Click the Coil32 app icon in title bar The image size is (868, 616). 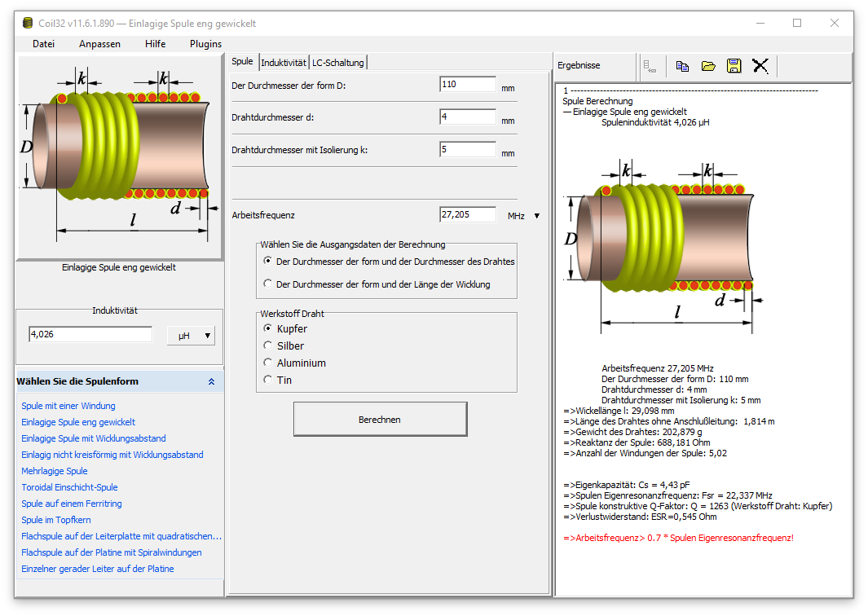point(27,24)
